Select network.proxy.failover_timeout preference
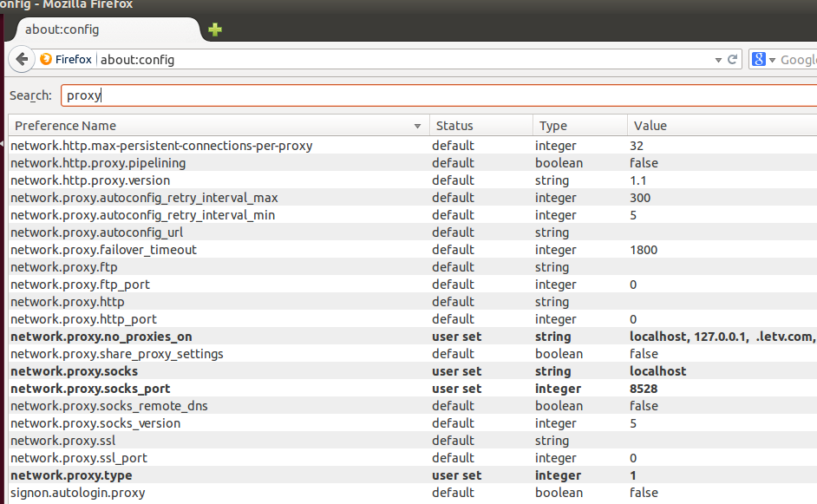 [104, 250]
